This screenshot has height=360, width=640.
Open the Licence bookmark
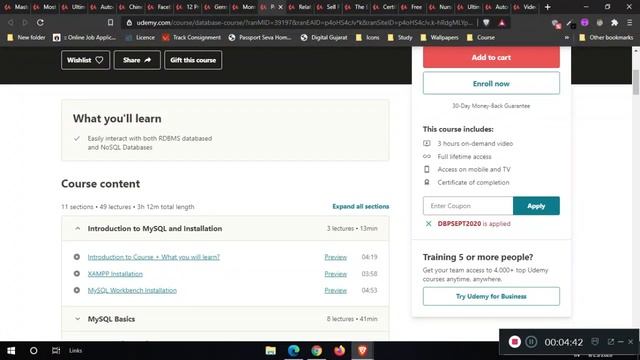pyautogui.click(x=140, y=37)
